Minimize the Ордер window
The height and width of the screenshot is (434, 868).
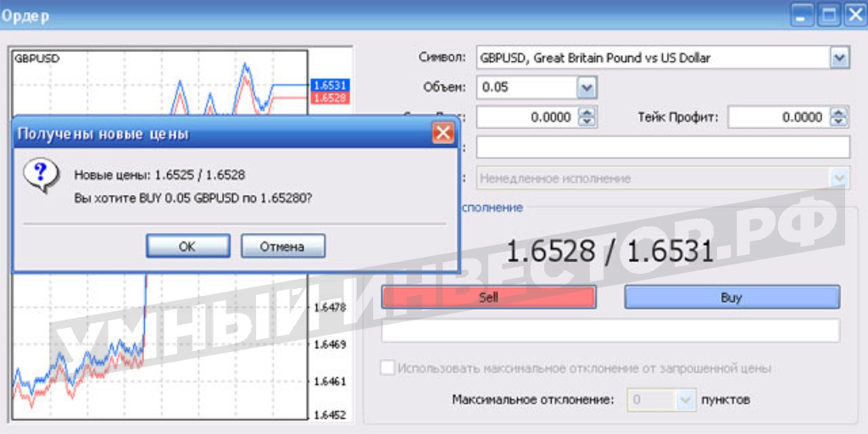pyautogui.click(x=800, y=16)
